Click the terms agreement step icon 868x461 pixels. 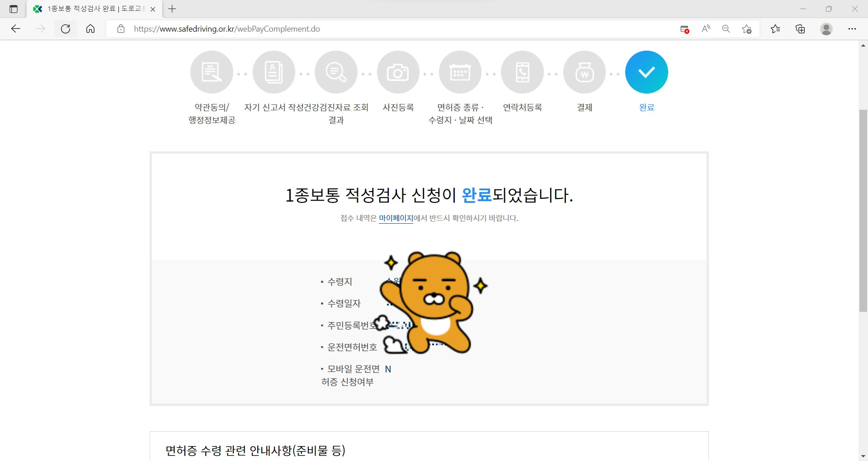pos(212,72)
